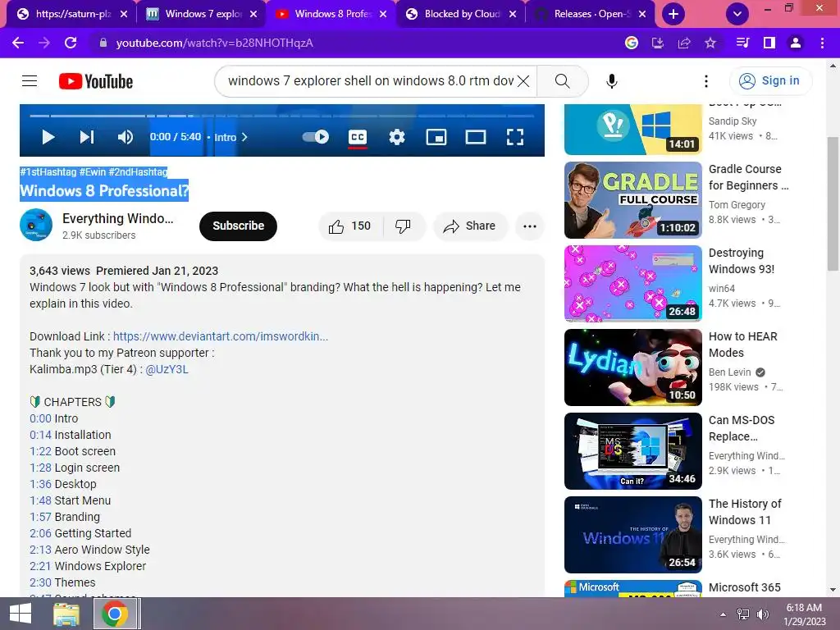Viewport: 840px width, 630px height.
Task: Toggle closed captions CC button
Action: click(x=358, y=137)
